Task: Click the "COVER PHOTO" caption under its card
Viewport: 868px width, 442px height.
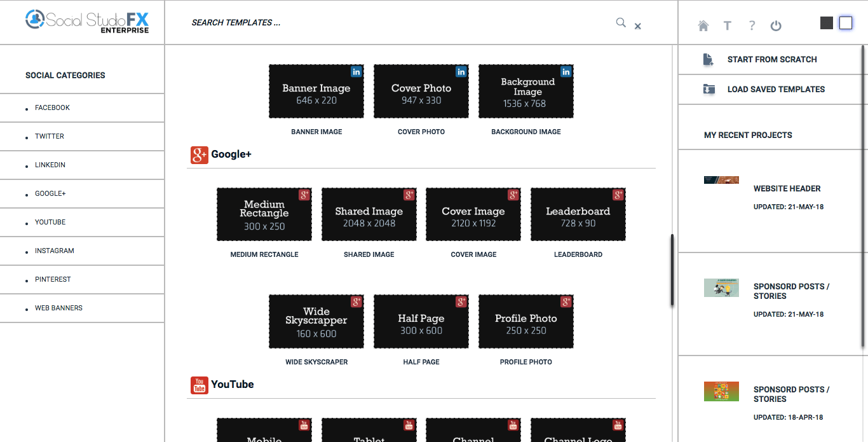Action: (x=421, y=132)
